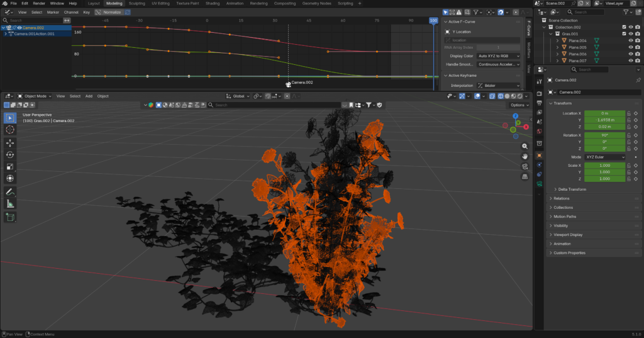Screen dimensions: 644x338
Task: Switch to the Shading workspace tab
Action: click(x=213, y=3)
